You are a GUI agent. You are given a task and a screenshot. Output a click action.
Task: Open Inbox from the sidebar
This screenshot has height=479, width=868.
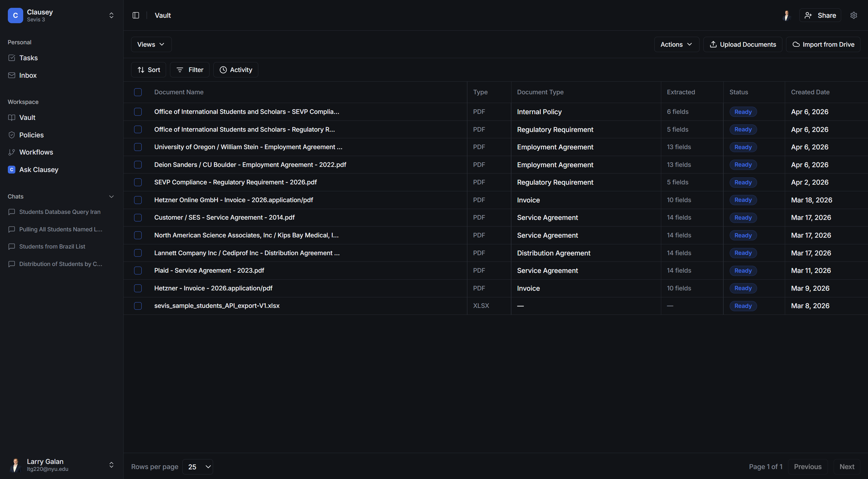pyautogui.click(x=28, y=75)
